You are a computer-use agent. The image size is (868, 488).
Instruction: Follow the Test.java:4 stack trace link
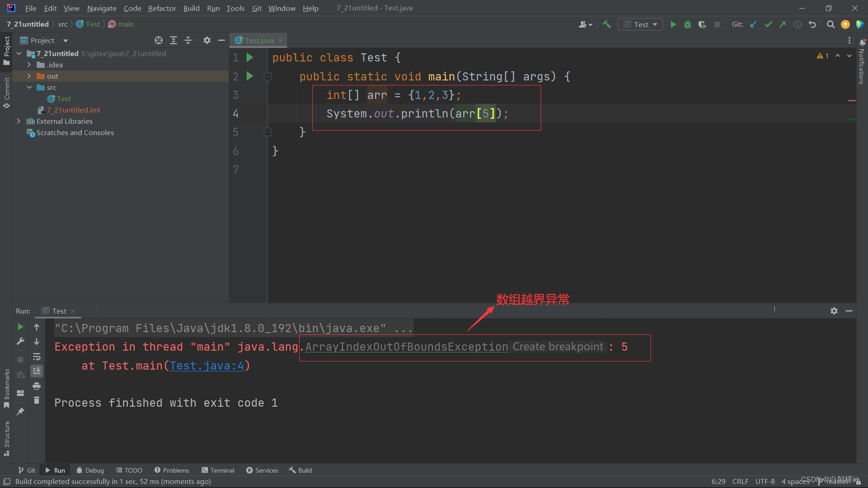click(x=207, y=366)
